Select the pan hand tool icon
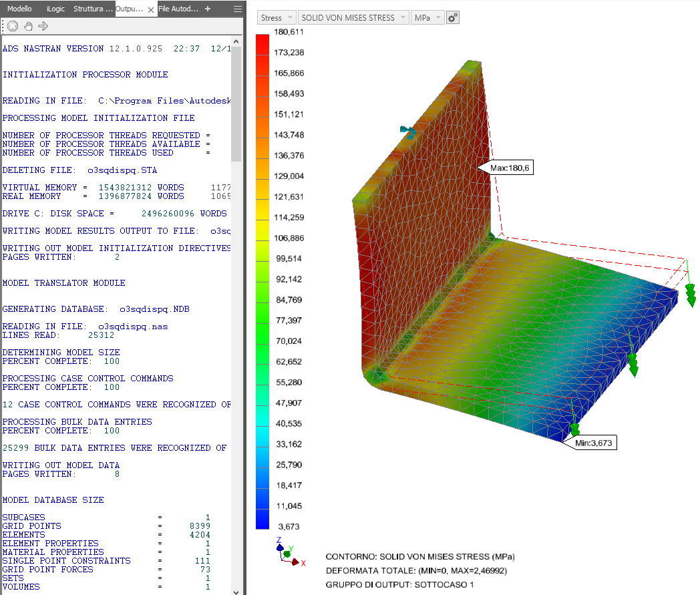Image resolution: width=700 pixels, height=595 pixels. (28, 26)
